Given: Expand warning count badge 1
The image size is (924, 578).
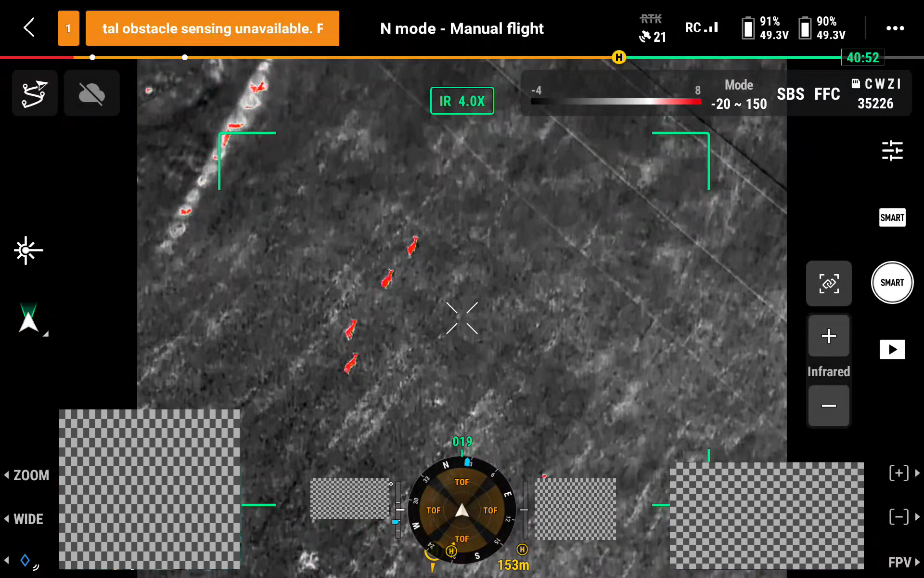Looking at the screenshot, I should tap(68, 28).
